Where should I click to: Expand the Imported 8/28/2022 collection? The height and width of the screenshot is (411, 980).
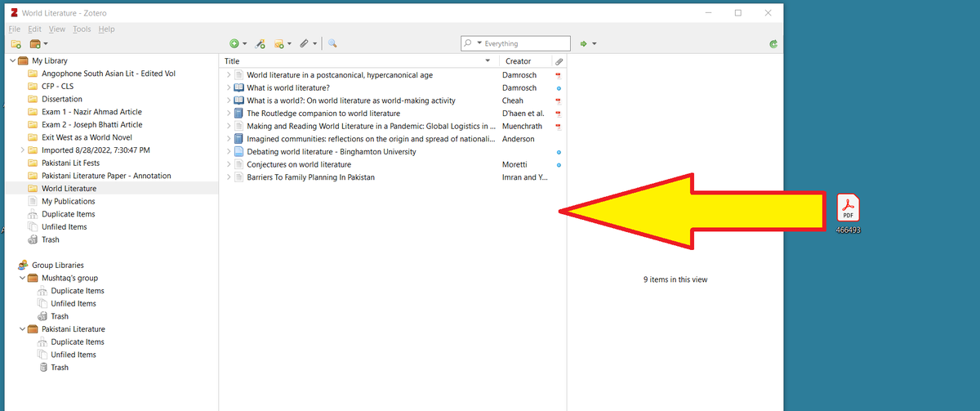tap(22, 150)
